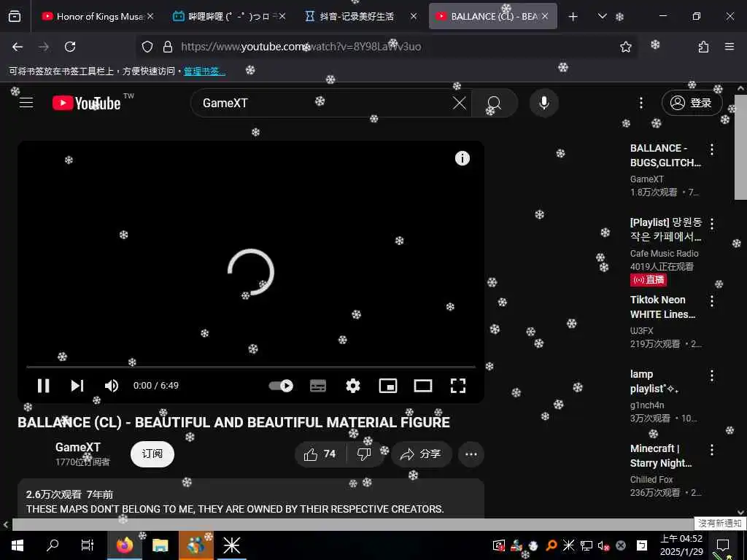Subscribe with the 订阅 button
The image size is (747, 560).
[152, 454]
